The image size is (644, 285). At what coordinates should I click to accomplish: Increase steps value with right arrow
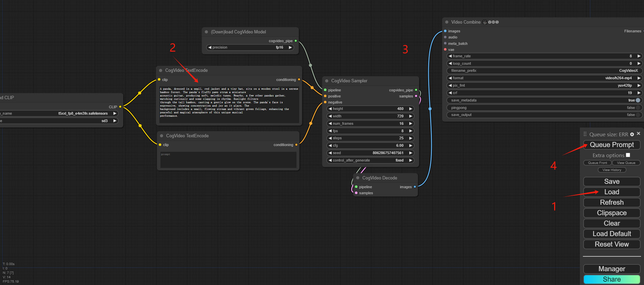(411, 138)
